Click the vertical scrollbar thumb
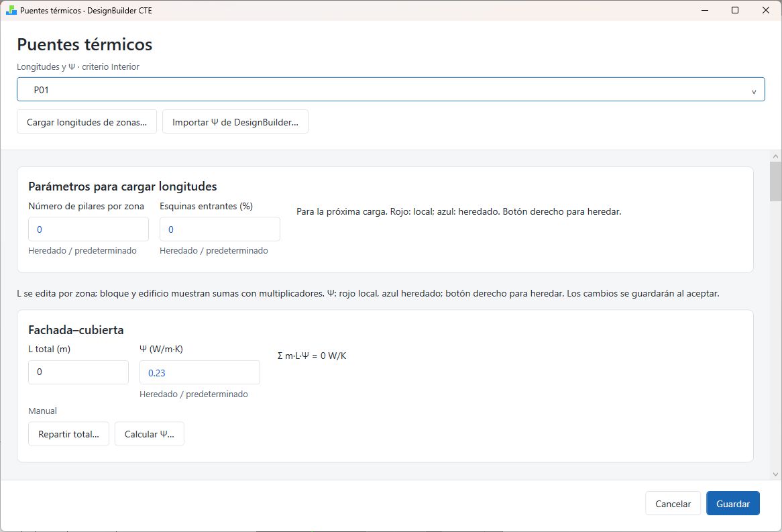This screenshot has height=532, width=782. 775,182
